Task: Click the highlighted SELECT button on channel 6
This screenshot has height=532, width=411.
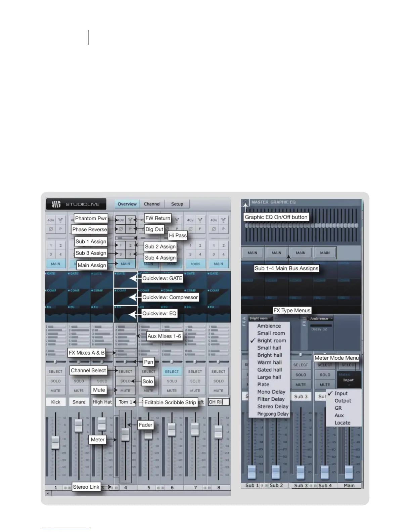Action: pos(172,371)
